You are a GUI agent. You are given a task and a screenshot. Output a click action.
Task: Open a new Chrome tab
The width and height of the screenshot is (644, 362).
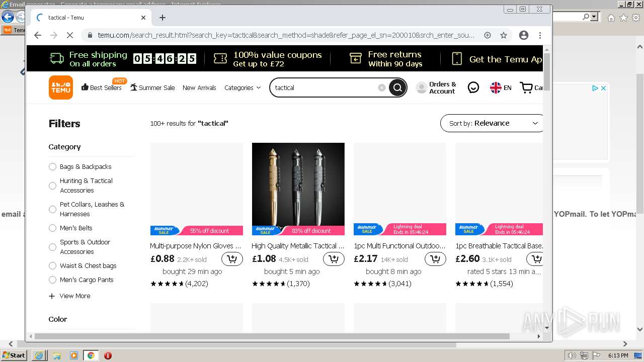pos(163,18)
